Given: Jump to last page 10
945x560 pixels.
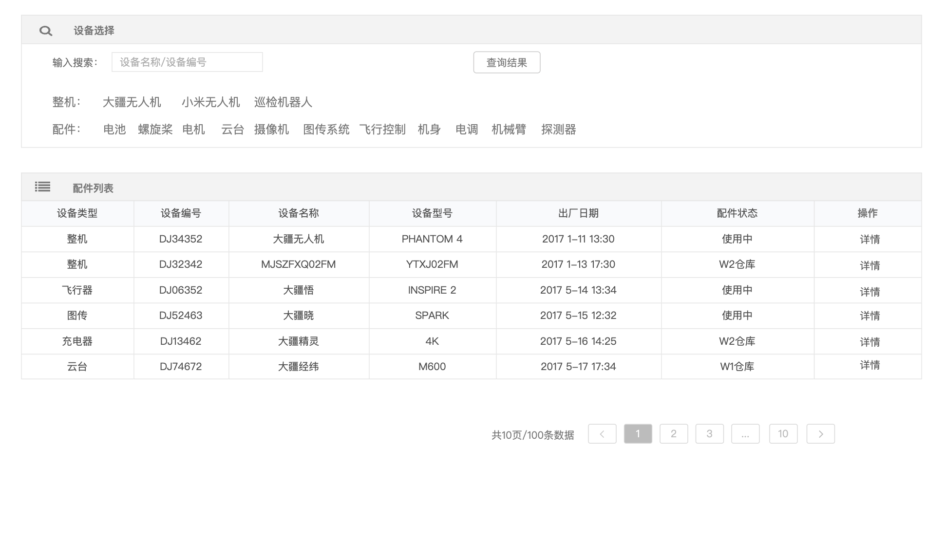Looking at the screenshot, I should [x=783, y=434].
